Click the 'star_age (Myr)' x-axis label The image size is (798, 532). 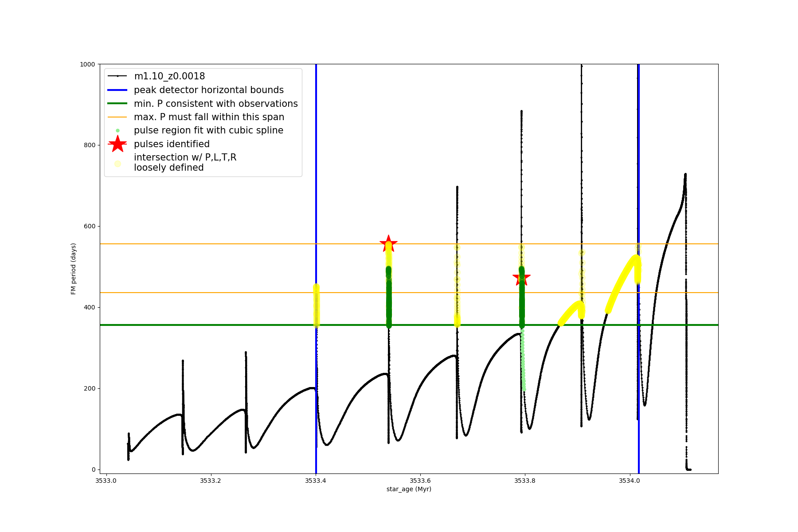click(409, 489)
